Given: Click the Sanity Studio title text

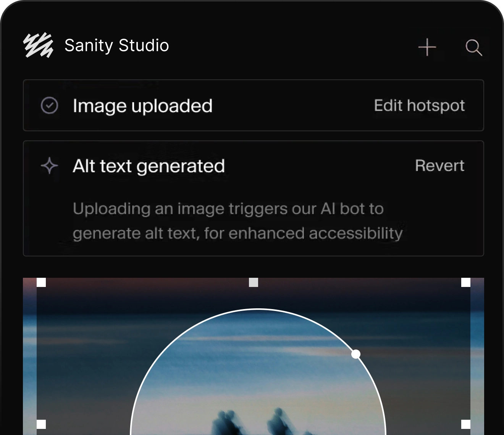Looking at the screenshot, I should pyautogui.click(x=116, y=45).
